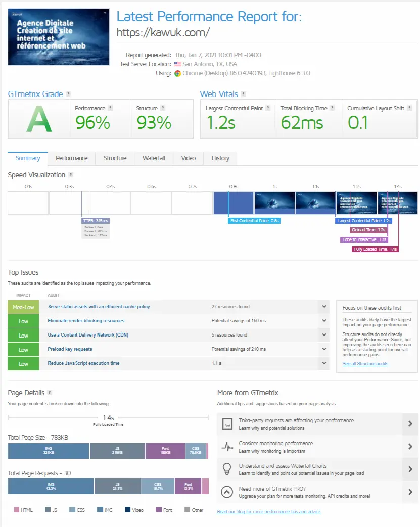Select the Structure tab
The height and width of the screenshot is (527, 420).
coord(115,158)
